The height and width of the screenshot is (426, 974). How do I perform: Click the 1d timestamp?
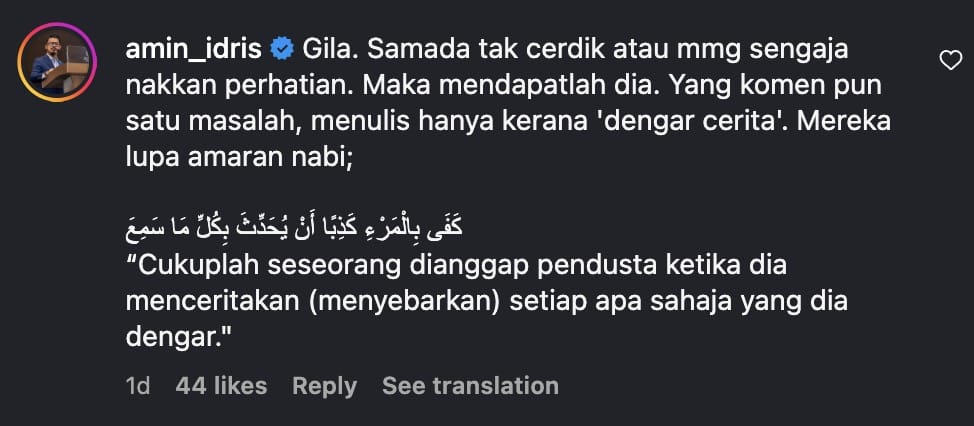click(x=138, y=386)
